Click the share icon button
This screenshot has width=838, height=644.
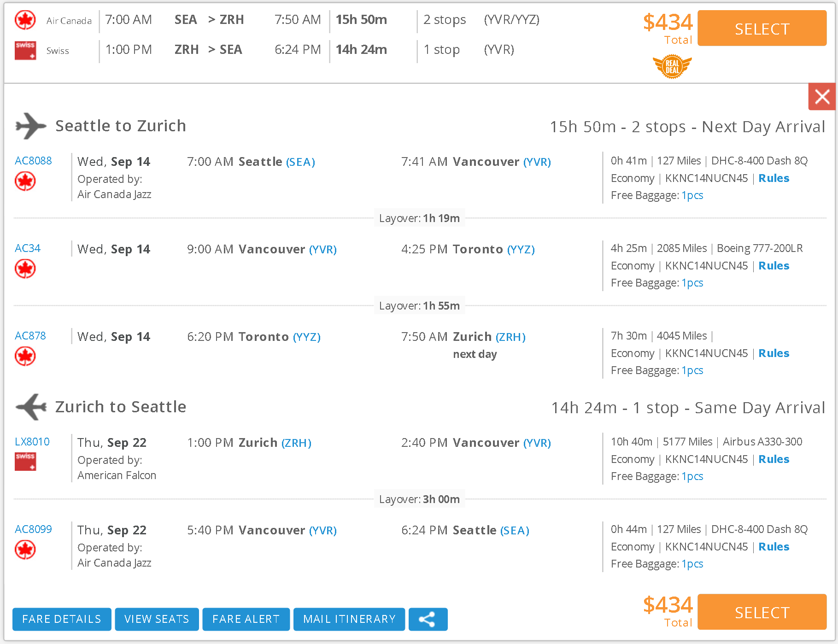[428, 619]
